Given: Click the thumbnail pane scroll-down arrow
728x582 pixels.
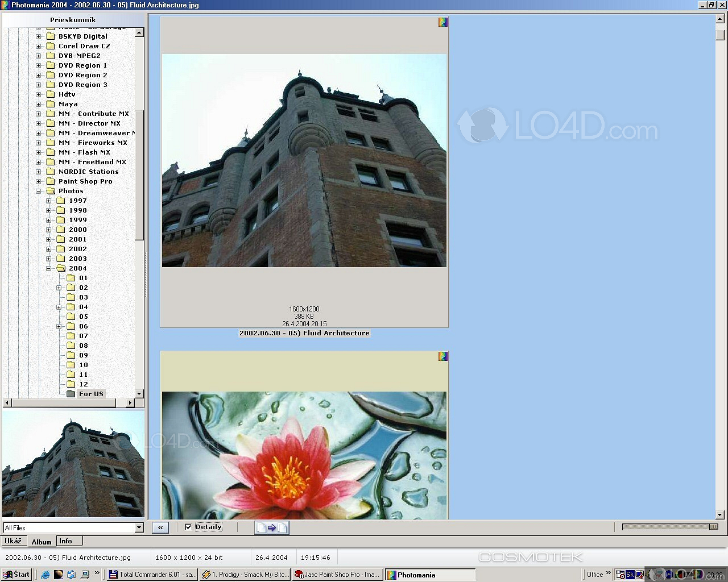Looking at the screenshot, I should point(720,515).
